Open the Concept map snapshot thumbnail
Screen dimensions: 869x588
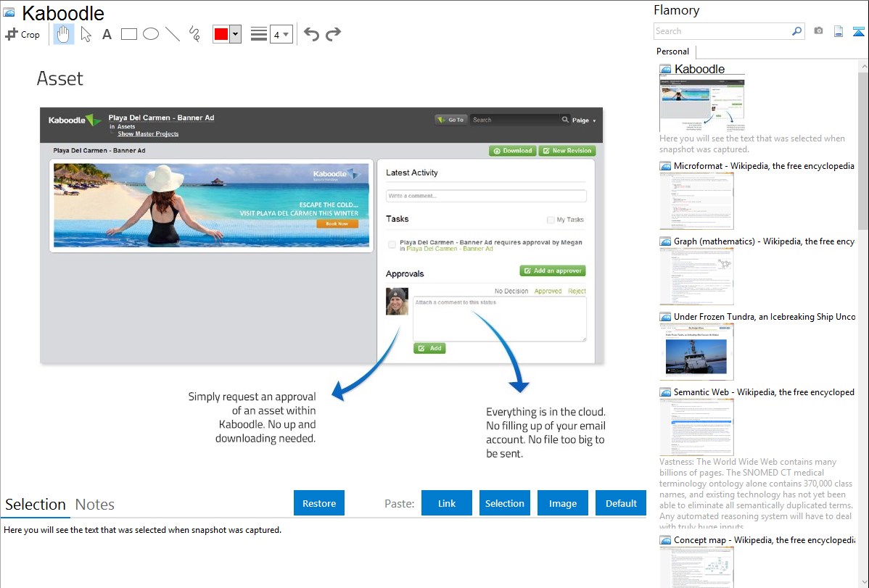point(696,567)
